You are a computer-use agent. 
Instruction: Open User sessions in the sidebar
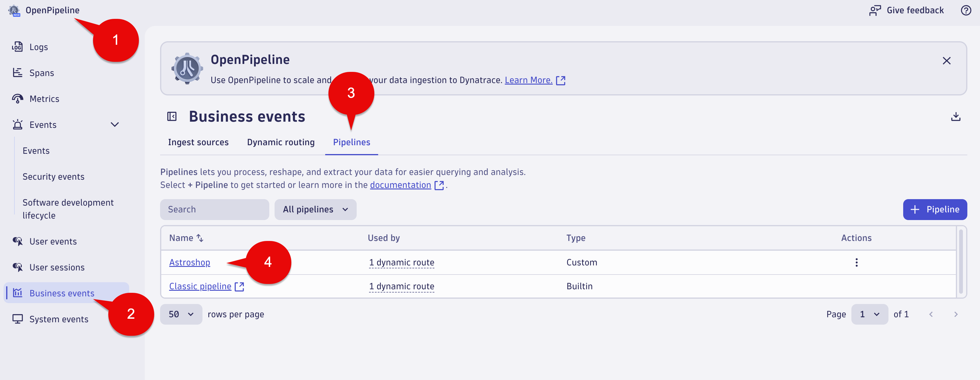coord(57,267)
